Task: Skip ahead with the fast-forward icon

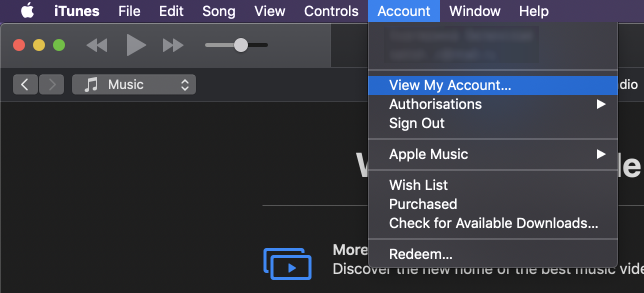Action: tap(173, 45)
